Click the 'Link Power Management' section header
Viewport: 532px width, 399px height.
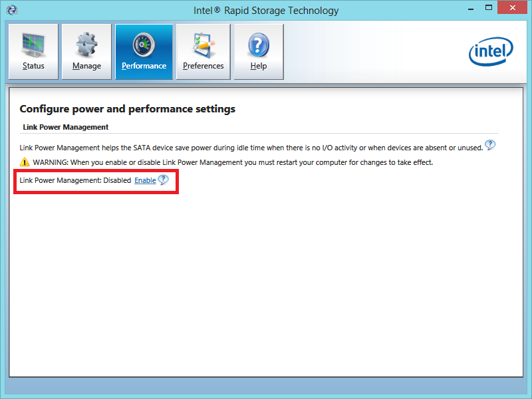click(x=65, y=127)
